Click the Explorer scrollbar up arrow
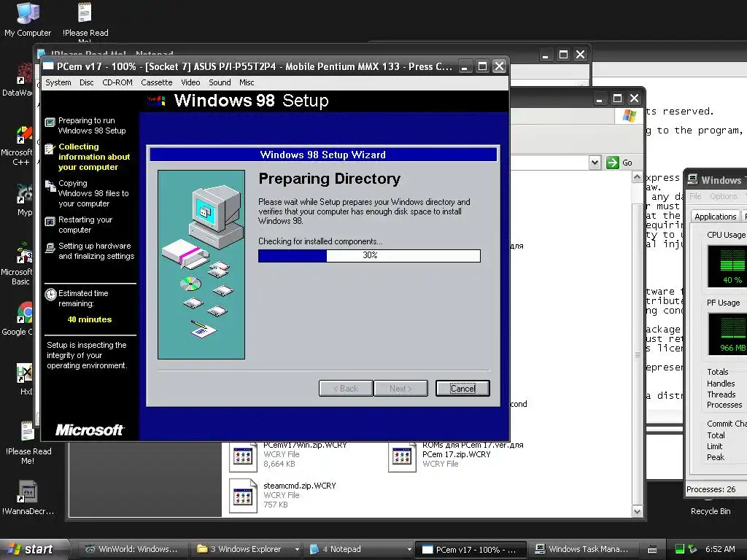Image resolution: width=747 pixels, height=560 pixels. tap(637, 178)
